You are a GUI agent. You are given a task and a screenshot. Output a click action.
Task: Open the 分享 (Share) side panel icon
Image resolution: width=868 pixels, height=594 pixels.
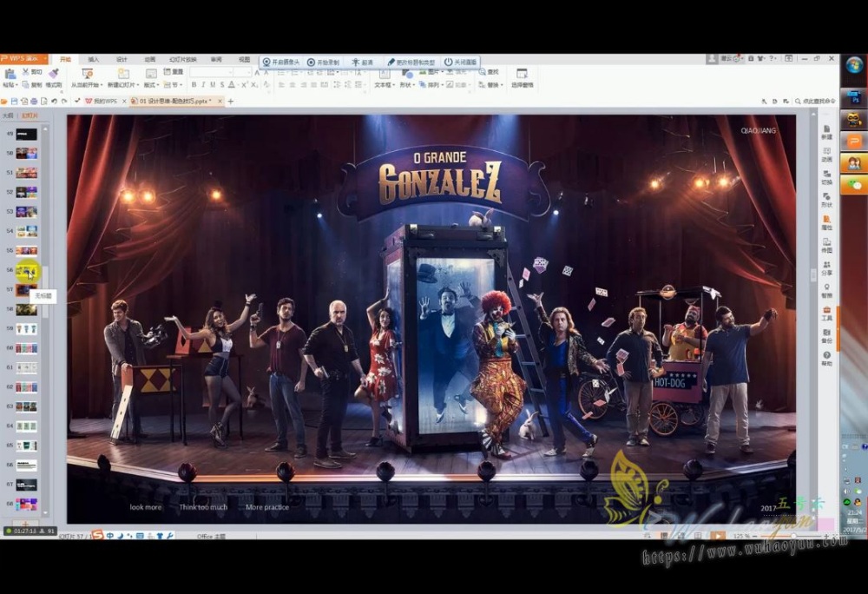826,268
